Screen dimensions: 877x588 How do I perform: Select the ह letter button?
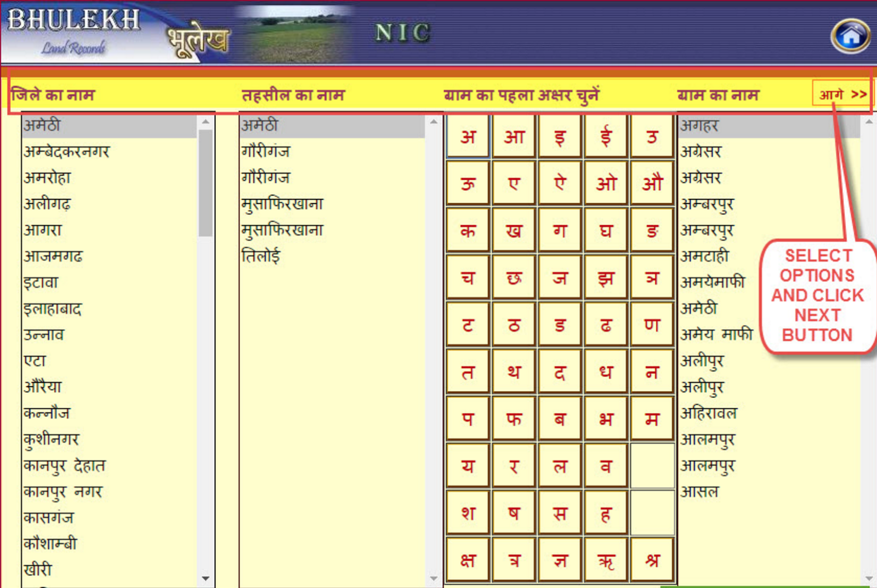(606, 513)
